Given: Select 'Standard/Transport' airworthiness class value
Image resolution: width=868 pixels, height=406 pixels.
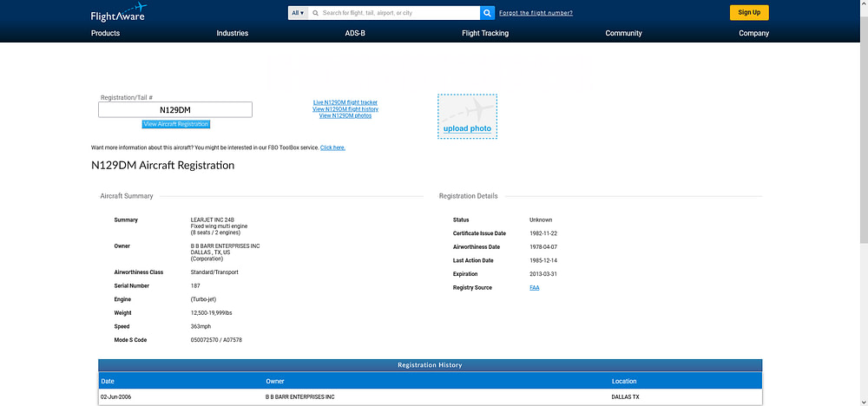Looking at the screenshot, I should (x=214, y=272).
